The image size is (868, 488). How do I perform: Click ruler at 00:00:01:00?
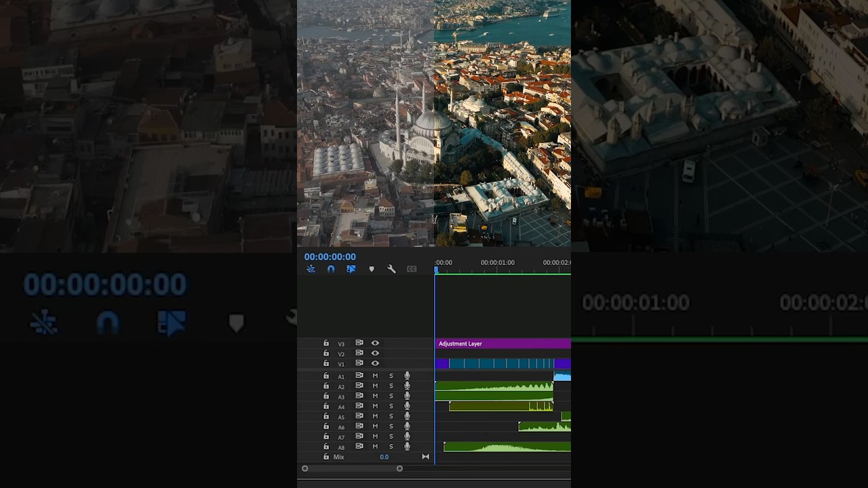(x=498, y=262)
